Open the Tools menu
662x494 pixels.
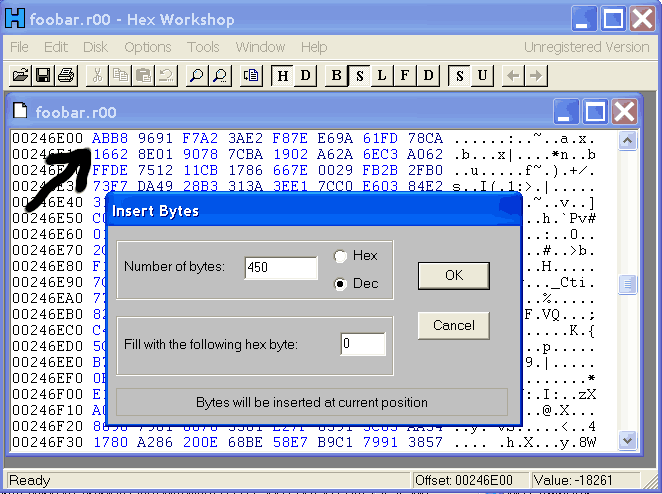pyautogui.click(x=203, y=47)
